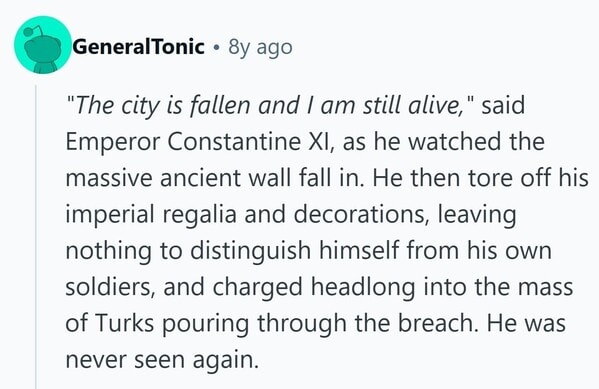Screen dimensions: 599x389
Task: Click the text 'imperial regalia and decorations'
Action: pos(245,215)
